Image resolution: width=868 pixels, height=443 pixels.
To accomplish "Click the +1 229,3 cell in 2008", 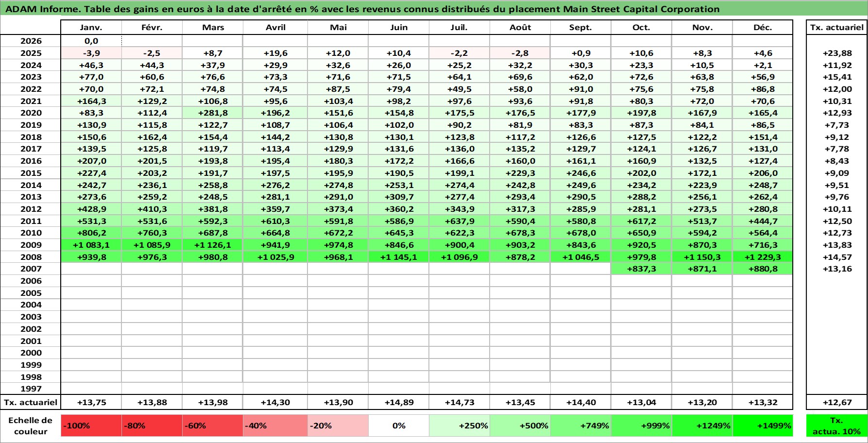I will (763, 257).
